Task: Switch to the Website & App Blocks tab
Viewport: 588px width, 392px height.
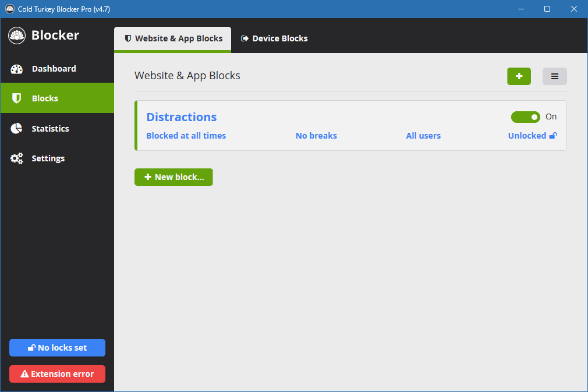Action: point(172,39)
